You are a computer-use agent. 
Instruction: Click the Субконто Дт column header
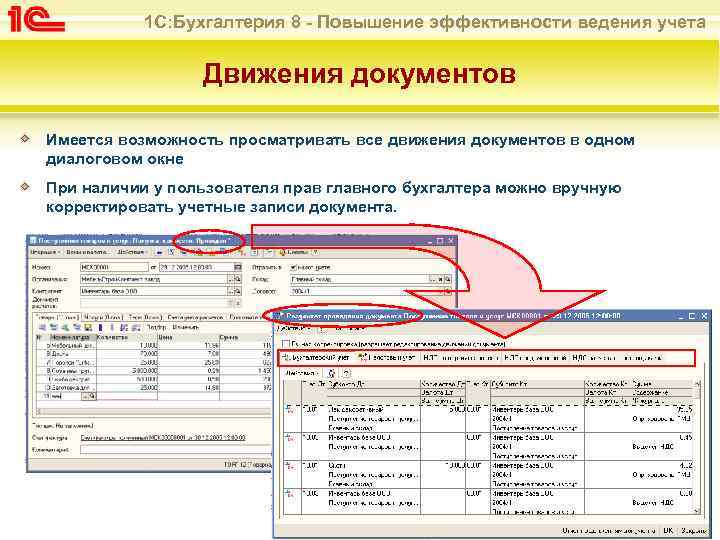(x=373, y=384)
